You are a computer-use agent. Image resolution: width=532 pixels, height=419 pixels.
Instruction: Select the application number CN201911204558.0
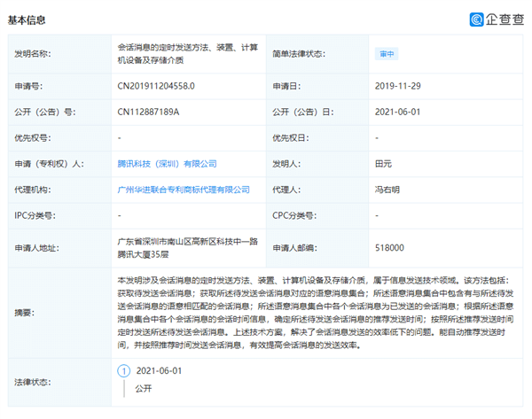pos(156,87)
